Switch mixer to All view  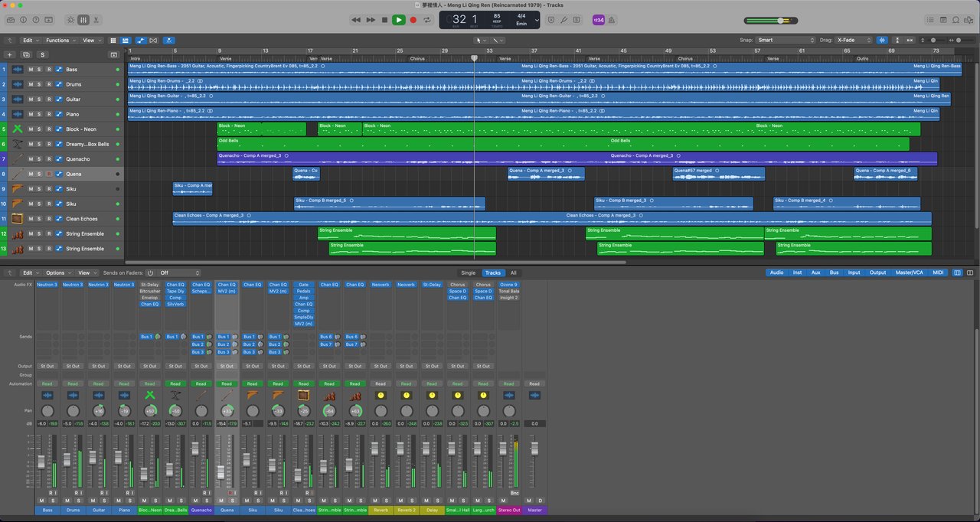pyautogui.click(x=513, y=272)
